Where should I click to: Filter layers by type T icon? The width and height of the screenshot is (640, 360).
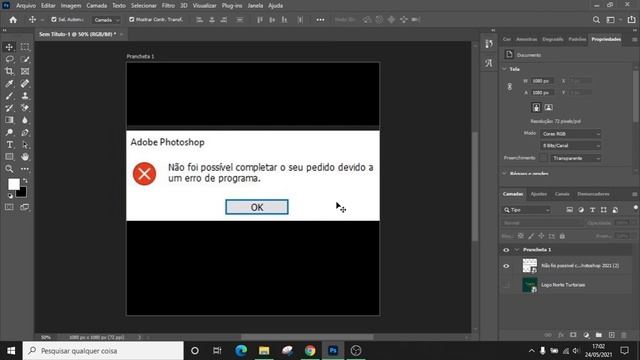click(592, 210)
